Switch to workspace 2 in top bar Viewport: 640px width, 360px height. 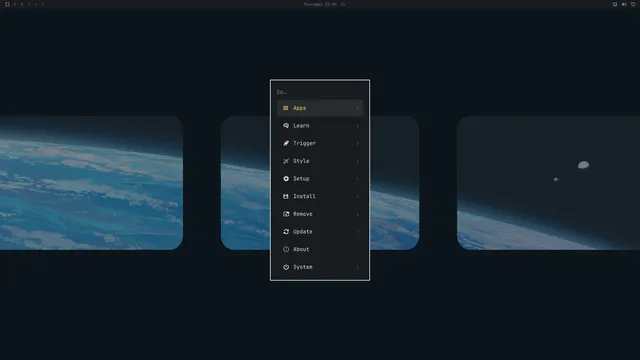point(22,4)
